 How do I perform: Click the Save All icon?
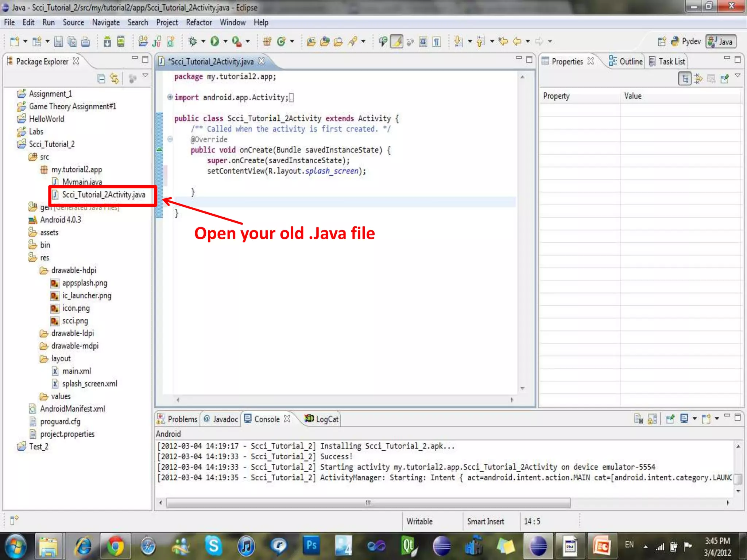pos(72,42)
